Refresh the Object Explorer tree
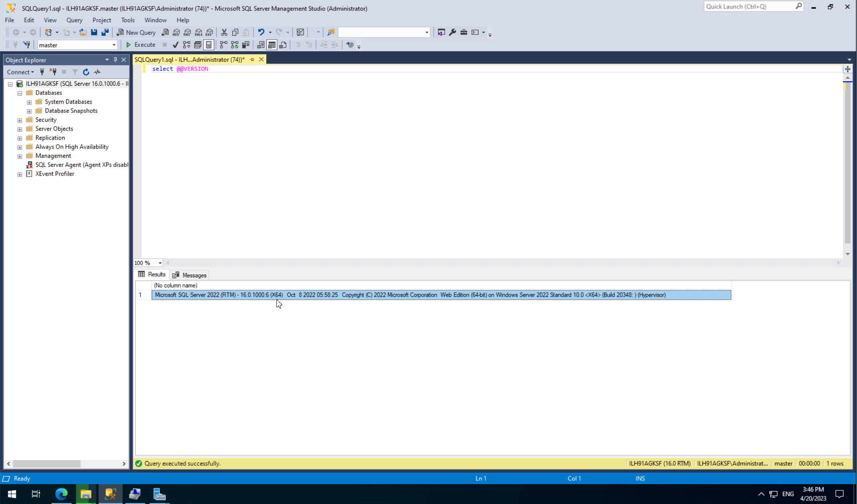The height and width of the screenshot is (504, 857). pos(86,72)
